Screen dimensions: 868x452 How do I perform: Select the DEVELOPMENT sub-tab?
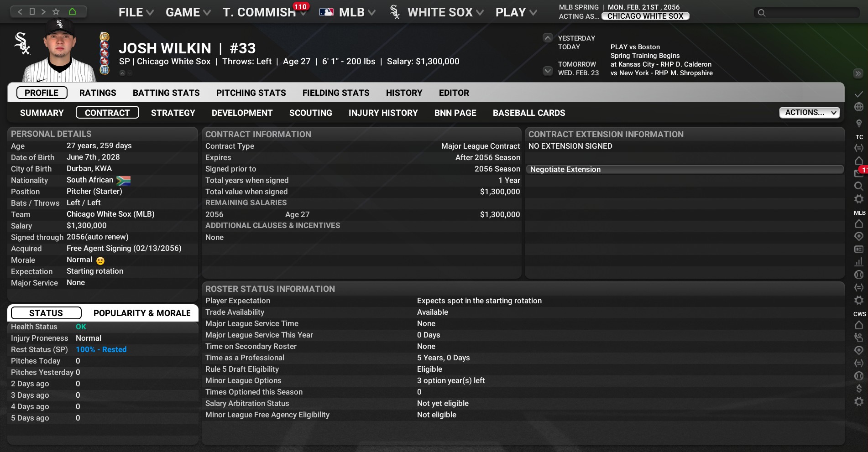tap(242, 113)
